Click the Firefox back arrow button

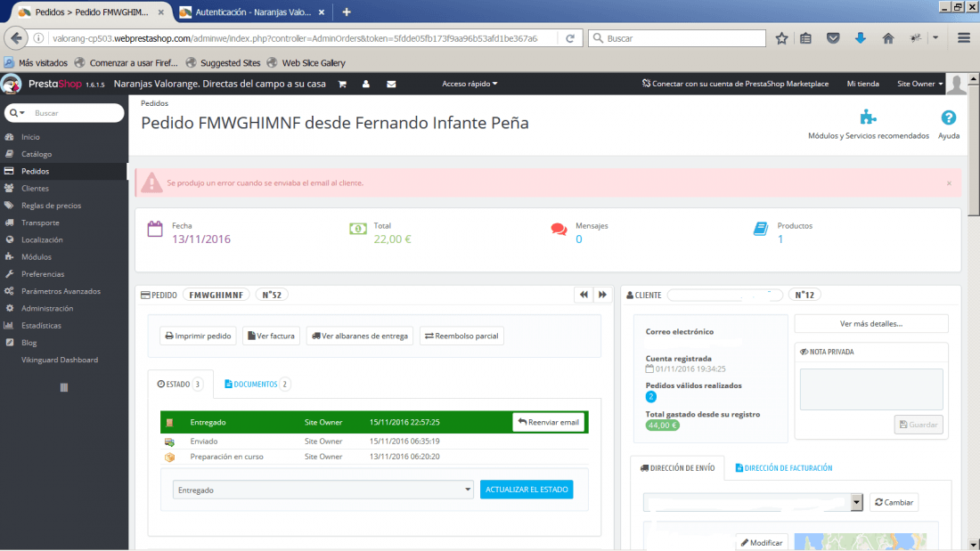[x=16, y=38]
